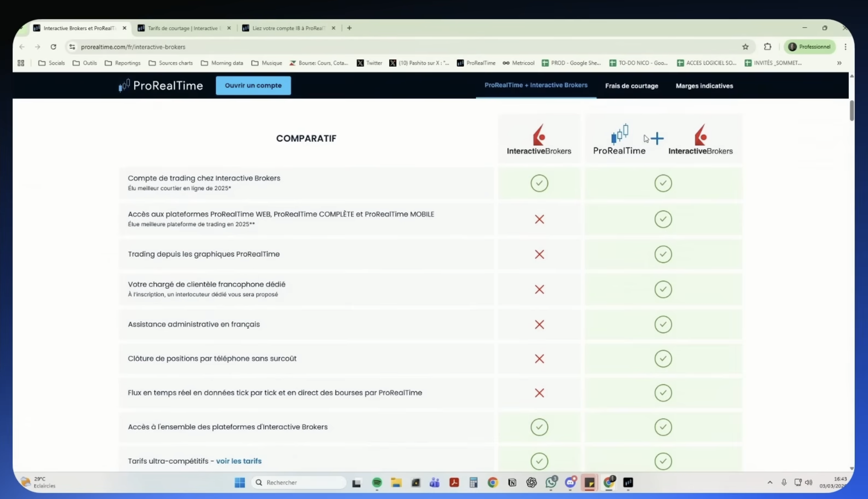Open ChatGPT from the taskbar
This screenshot has width=868, height=499.
(532, 482)
